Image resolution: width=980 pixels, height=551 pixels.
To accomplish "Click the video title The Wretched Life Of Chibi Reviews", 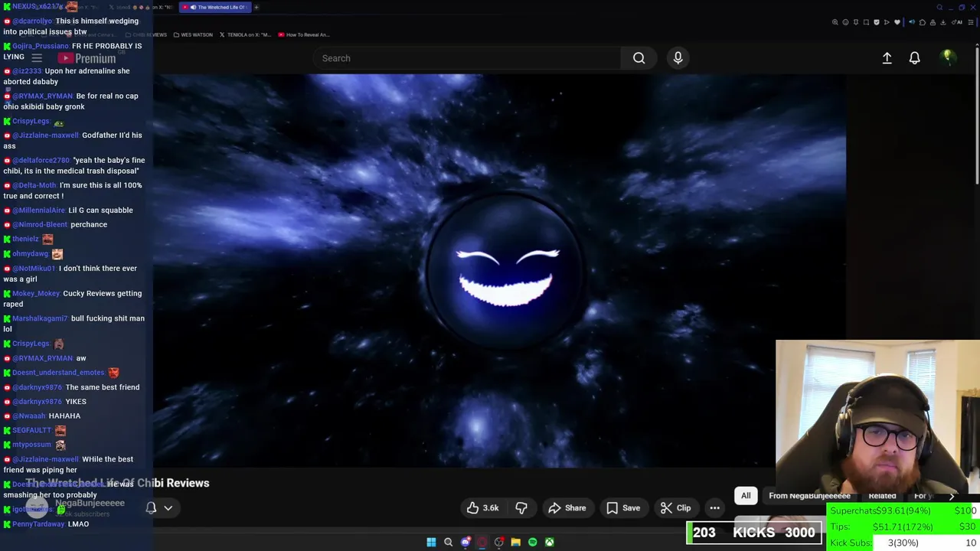I will [117, 483].
